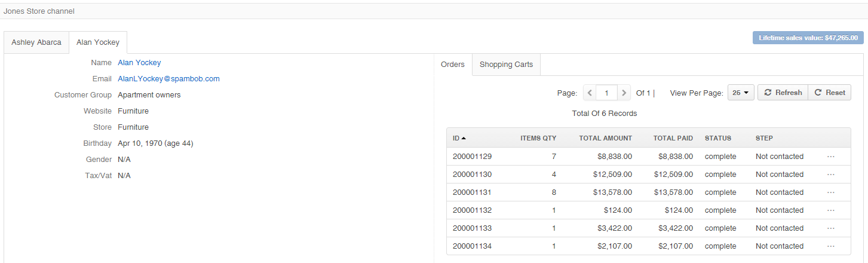Open row actions for order 200001129
Screen dimensions: 868x263
830,157
